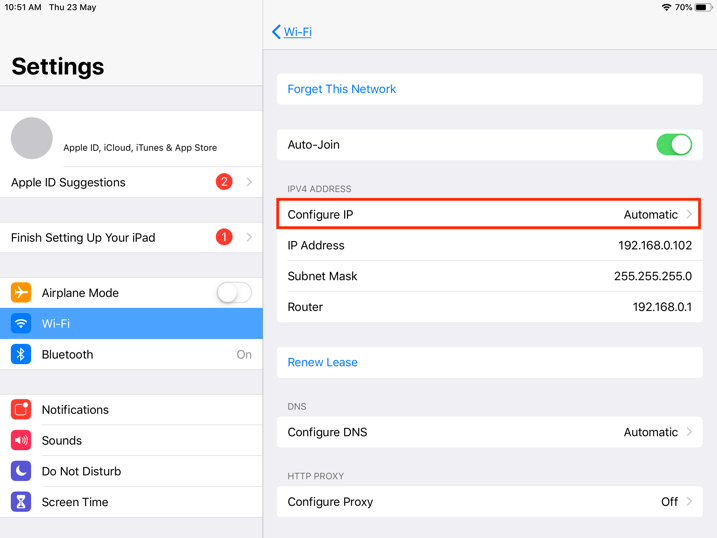Go back via the Wi-Fi link

[298, 32]
